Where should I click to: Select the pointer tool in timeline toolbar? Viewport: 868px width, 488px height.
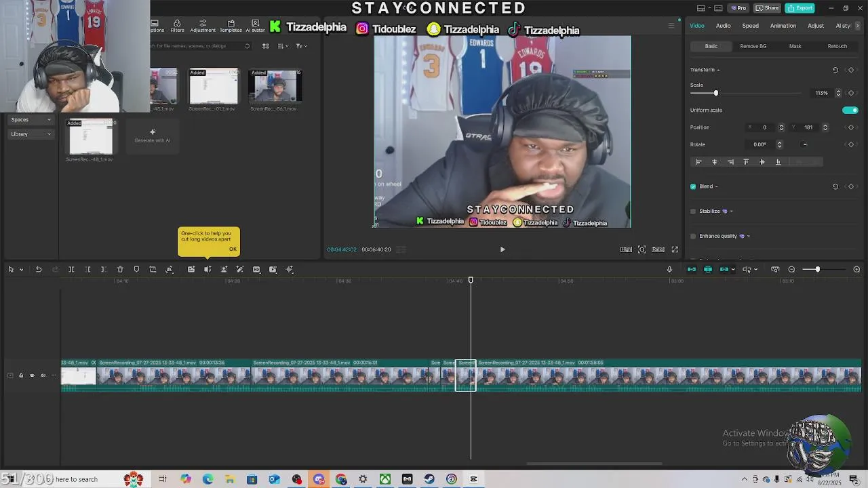(x=11, y=270)
